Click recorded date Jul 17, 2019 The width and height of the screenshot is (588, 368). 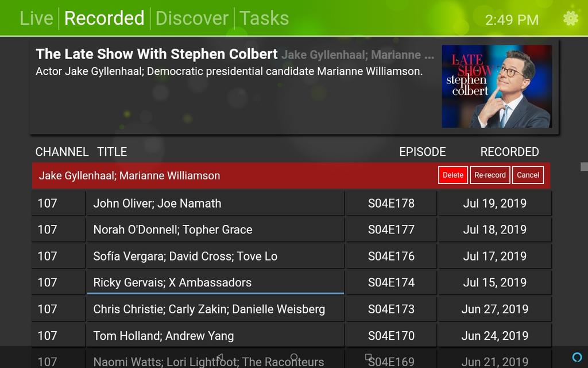[x=495, y=256]
